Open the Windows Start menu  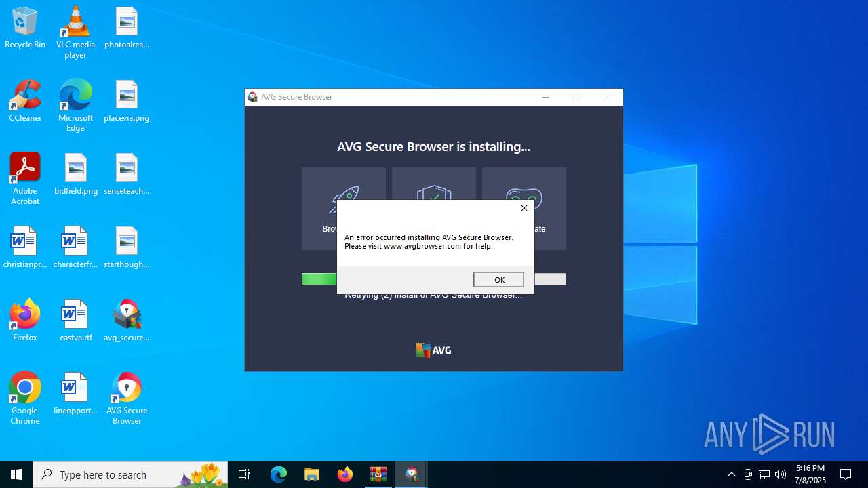16,474
